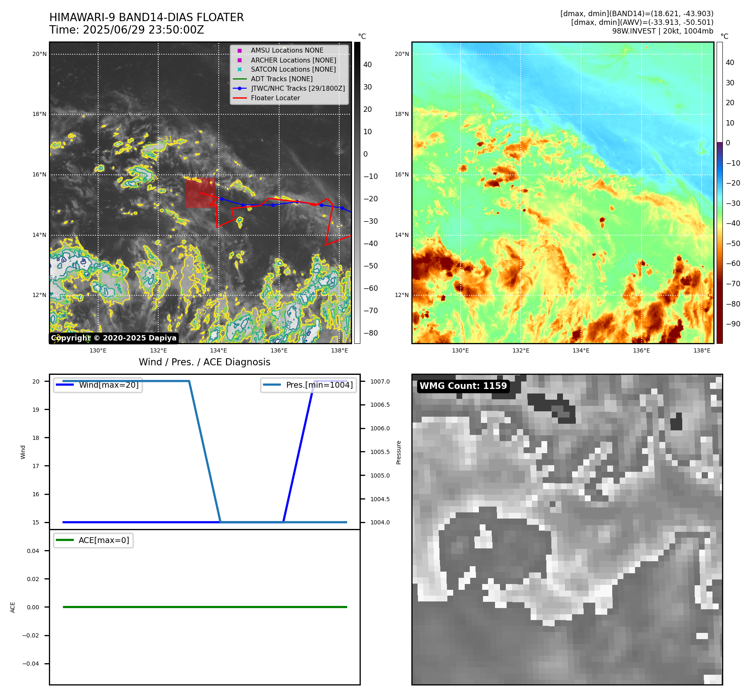The image size is (751, 700).
Task: Click the Wind / Pres. / ACE Diagnosis title
Action: tap(205, 362)
